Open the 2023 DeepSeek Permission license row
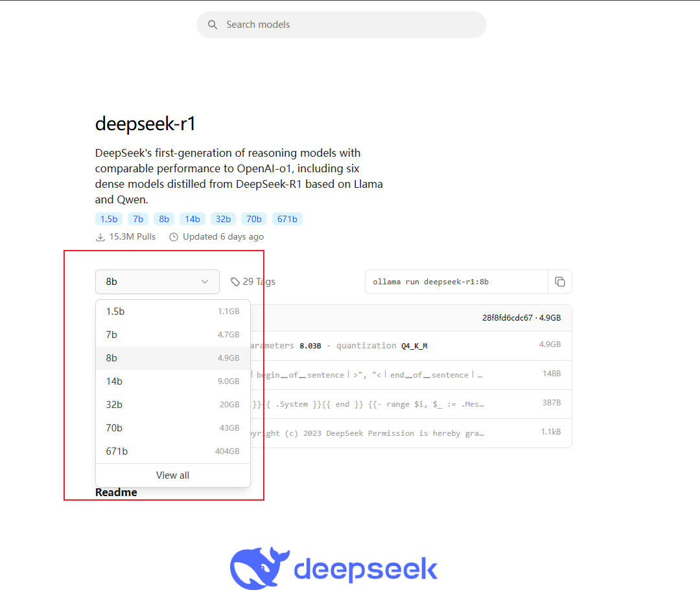The width and height of the screenshot is (700, 590). point(411,433)
